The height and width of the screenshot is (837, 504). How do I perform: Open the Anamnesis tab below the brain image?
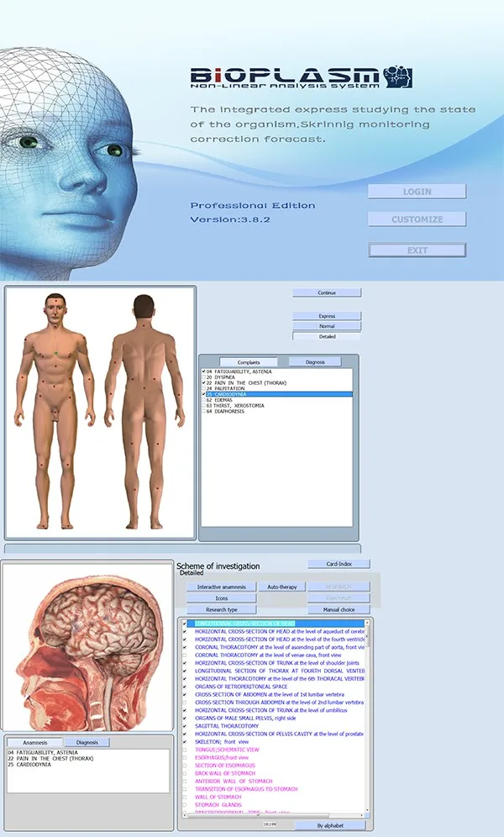pyautogui.click(x=34, y=743)
